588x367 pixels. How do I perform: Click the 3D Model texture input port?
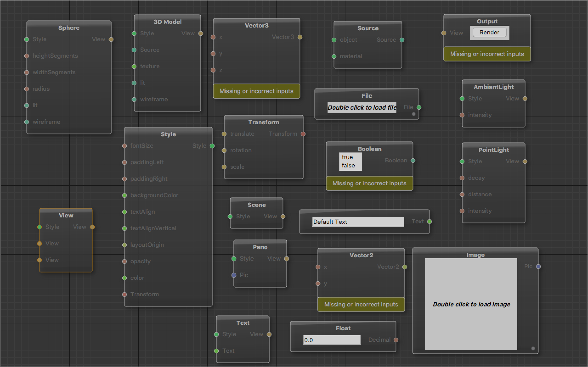click(x=134, y=67)
